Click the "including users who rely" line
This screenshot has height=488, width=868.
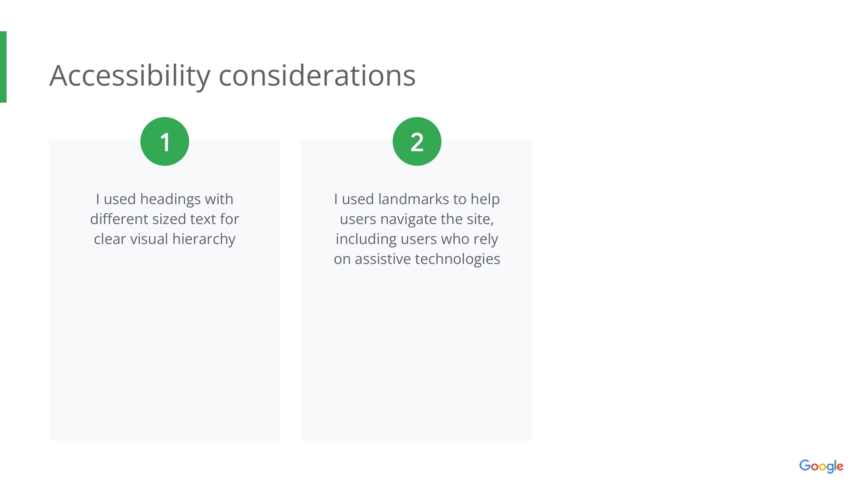coord(417,239)
